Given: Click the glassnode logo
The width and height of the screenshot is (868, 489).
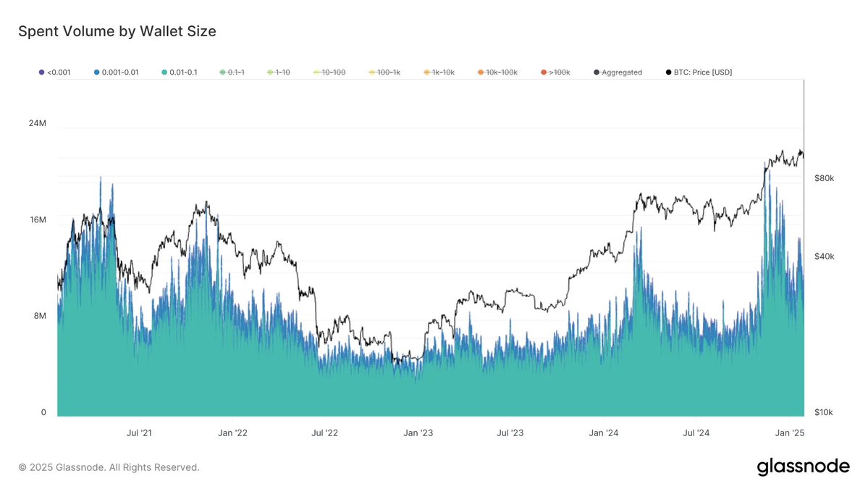Looking at the screenshot, I should (802, 466).
